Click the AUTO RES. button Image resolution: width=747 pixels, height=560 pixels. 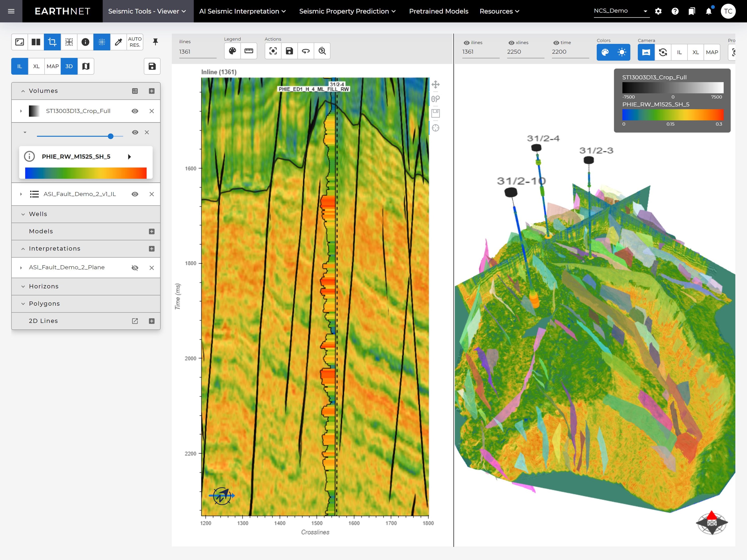click(134, 42)
